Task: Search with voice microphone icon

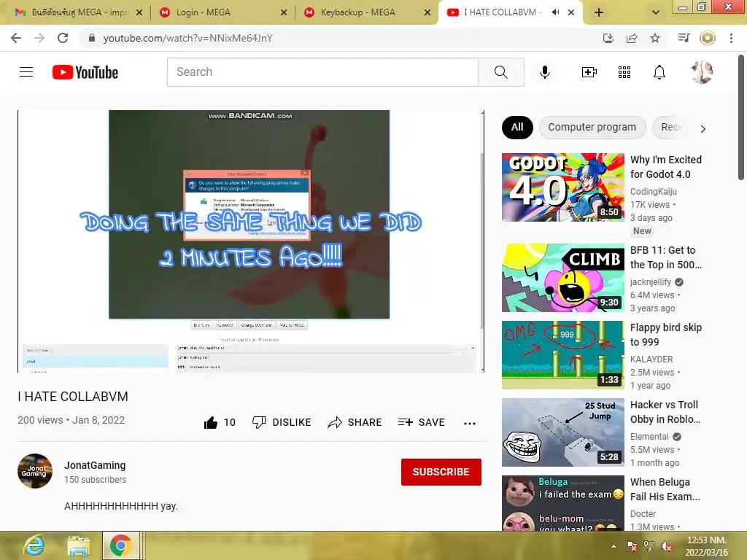Action: coord(544,72)
